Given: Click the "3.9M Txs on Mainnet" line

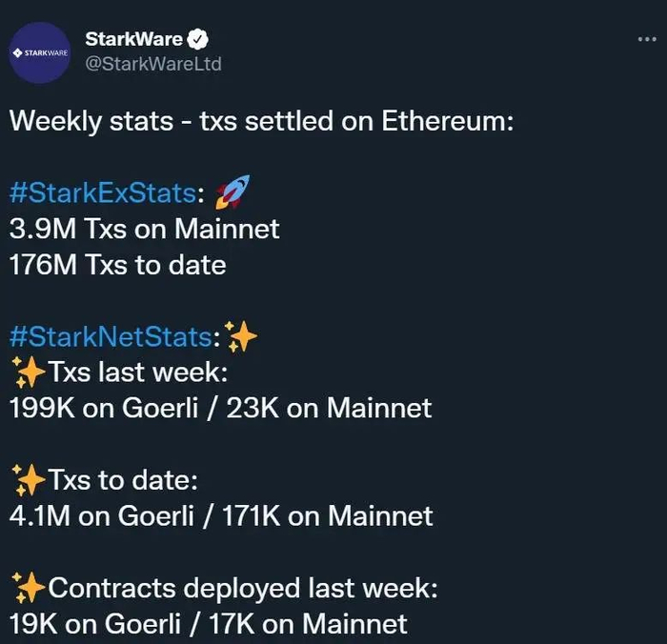Looking at the screenshot, I should point(144,230).
